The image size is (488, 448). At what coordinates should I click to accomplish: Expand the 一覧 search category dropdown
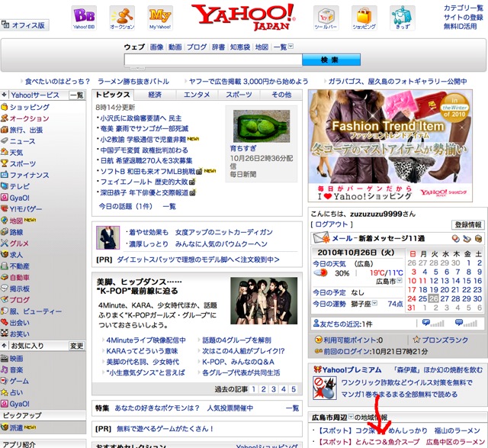point(291,47)
